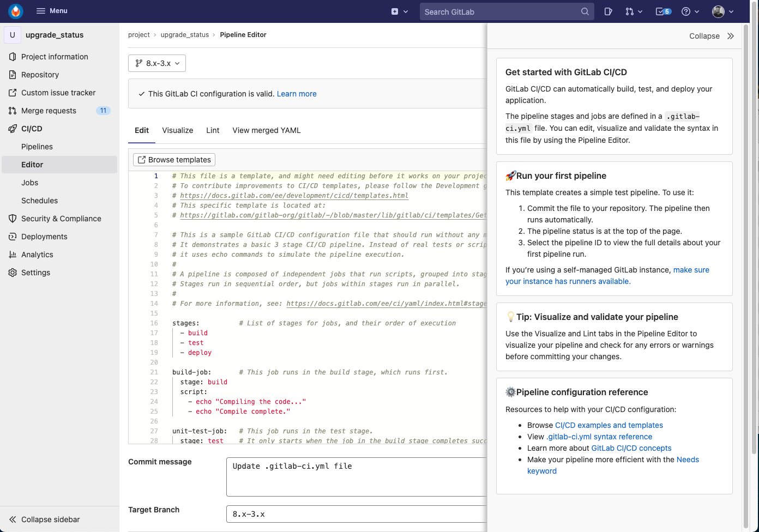Click the GitLab logo home icon
Screen dimensions: 759x532
click(x=16, y=11)
